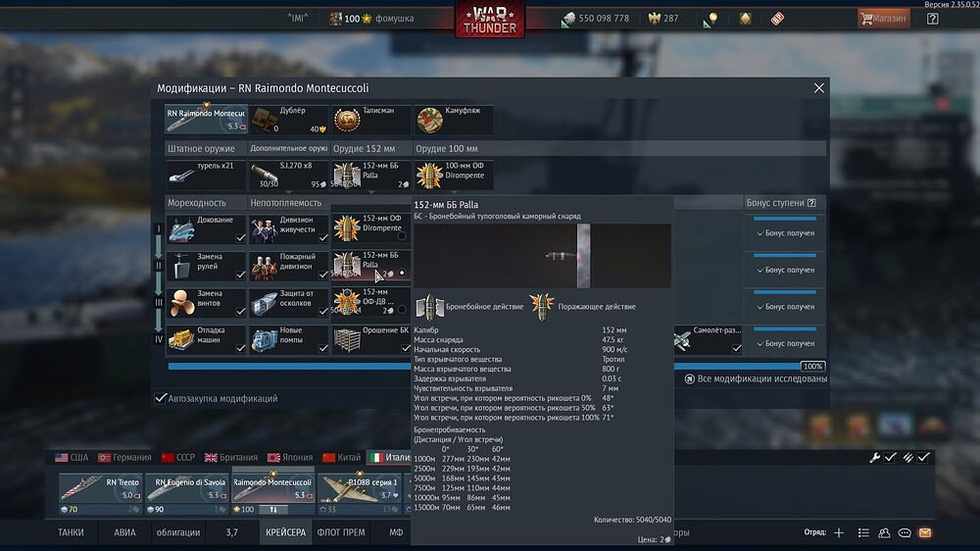Viewport: 980px width, 551px height.
Task: Open the red BP battle pass icon
Action: coord(777,19)
